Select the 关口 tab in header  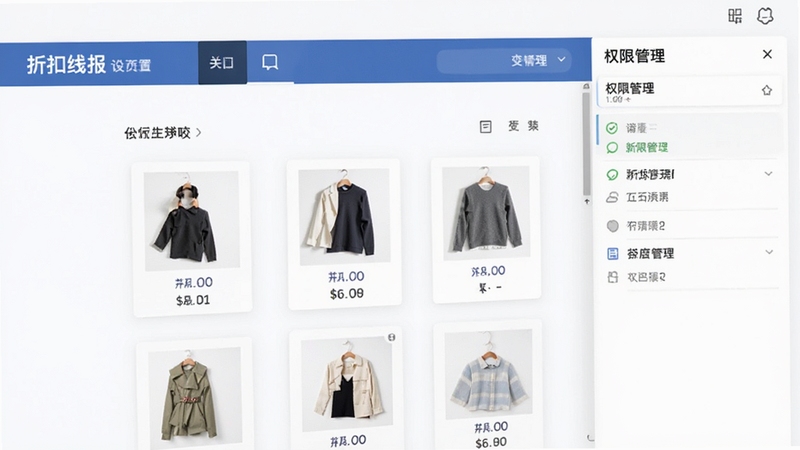click(222, 63)
